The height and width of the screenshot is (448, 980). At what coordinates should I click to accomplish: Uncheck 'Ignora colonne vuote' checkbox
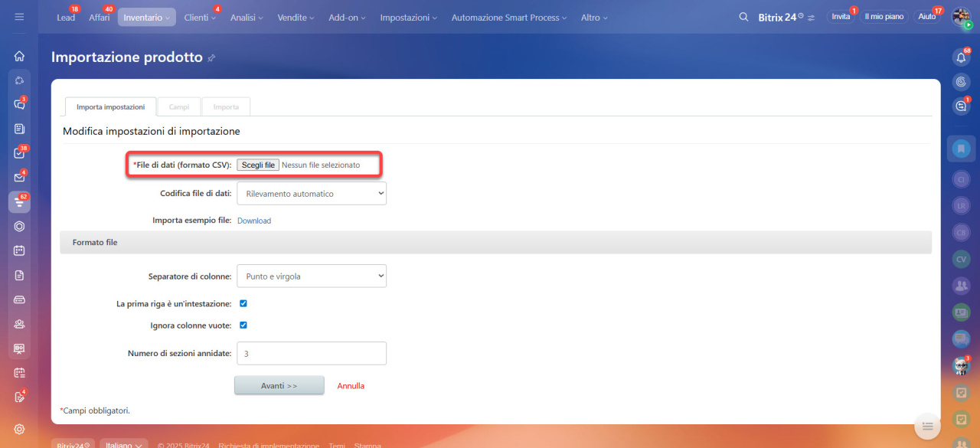coord(243,325)
